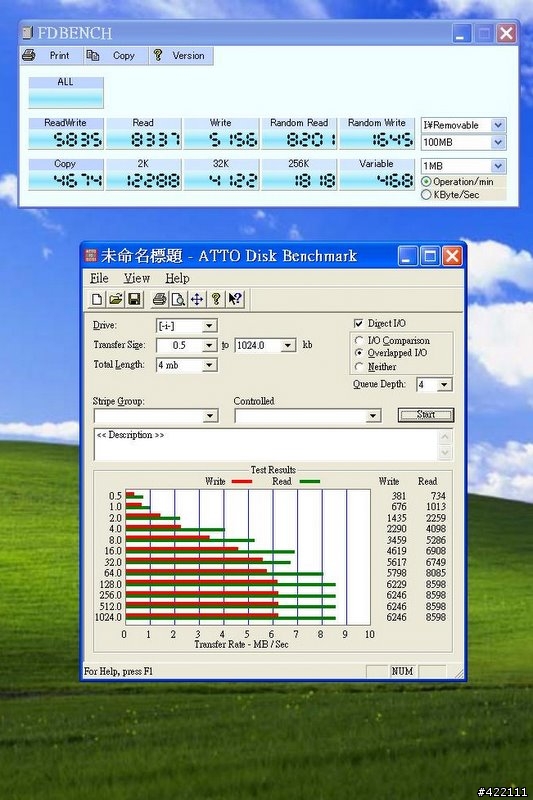Open the File menu in ATTO
533x800 pixels.
pos(99,279)
